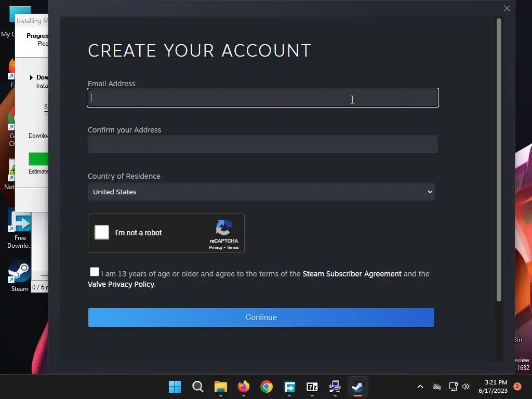Close the Create Your Account window
Viewport: 532px width, 399px height.
coord(507,8)
